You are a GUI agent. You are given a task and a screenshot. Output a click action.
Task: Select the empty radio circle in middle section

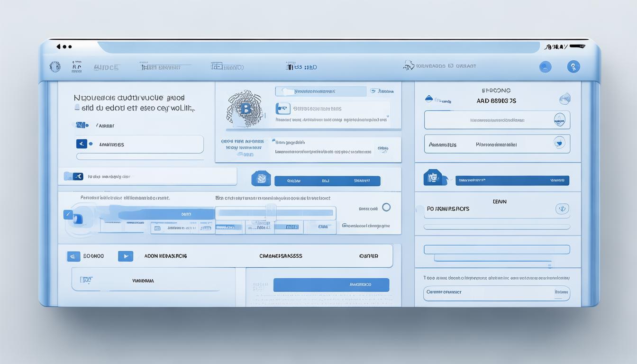pyautogui.click(x=386, y=207)
